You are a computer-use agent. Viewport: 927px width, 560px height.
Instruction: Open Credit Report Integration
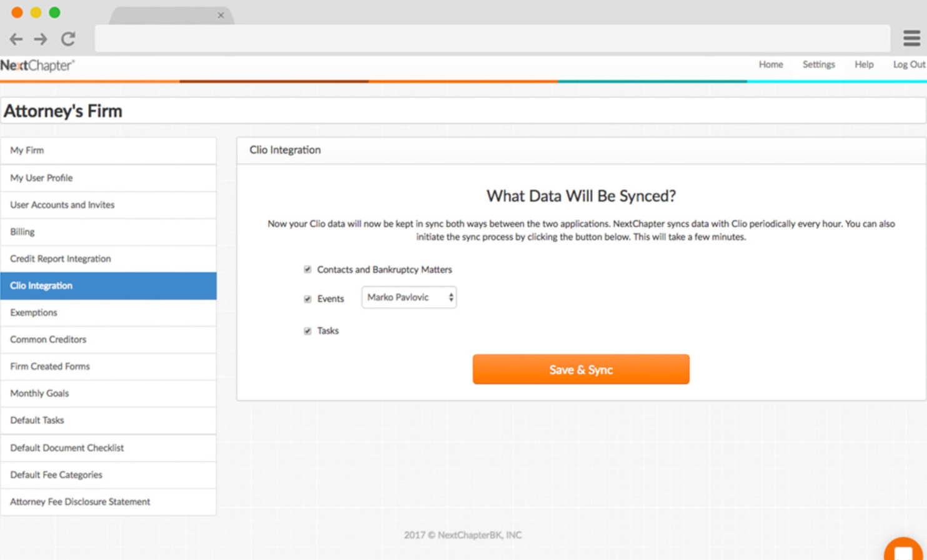tap(109, 258)
